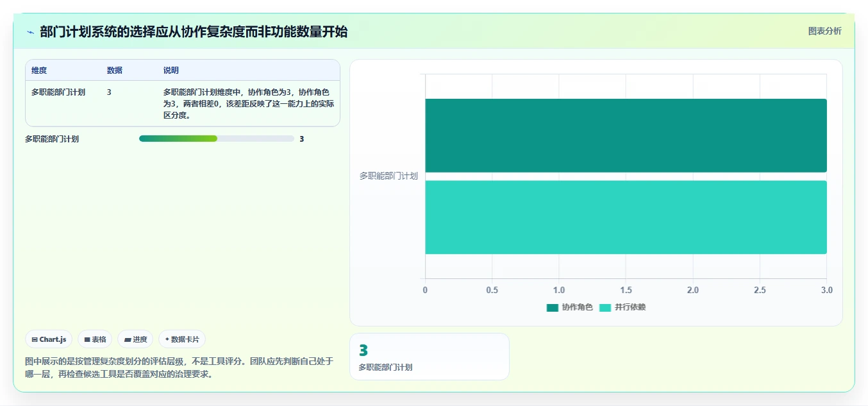The height and width of the screenshot is (406, 868).
Task: Click the 1.5 x-axis tick label
Action: click(626, 291)
